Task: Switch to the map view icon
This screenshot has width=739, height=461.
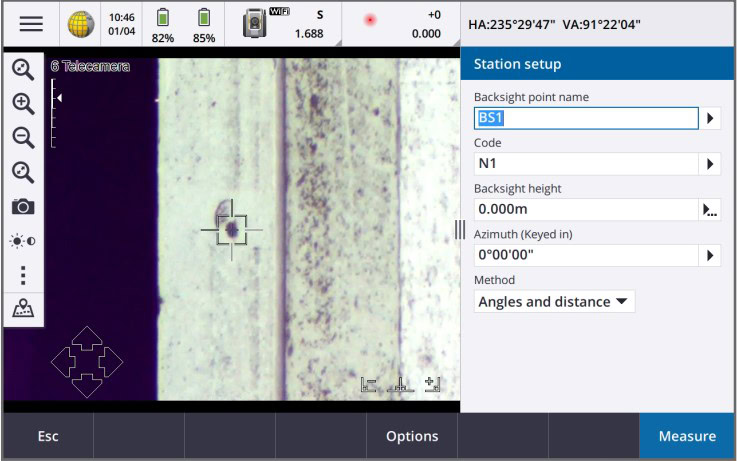Action: point(23,308)
